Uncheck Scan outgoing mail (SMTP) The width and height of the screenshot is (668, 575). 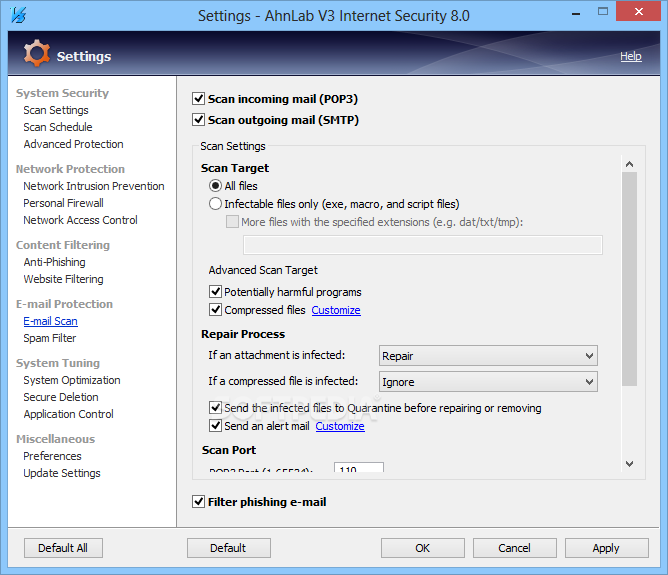(198, 120)
